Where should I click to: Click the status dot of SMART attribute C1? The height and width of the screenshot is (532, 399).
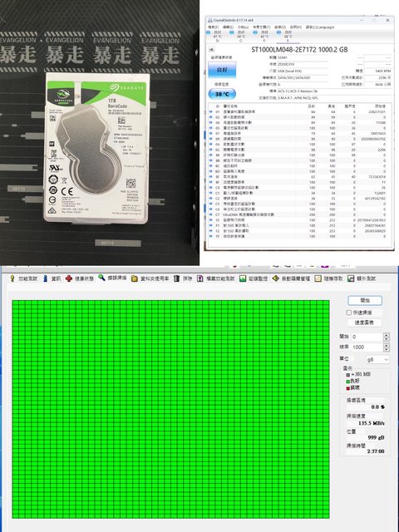click(210, 193)
